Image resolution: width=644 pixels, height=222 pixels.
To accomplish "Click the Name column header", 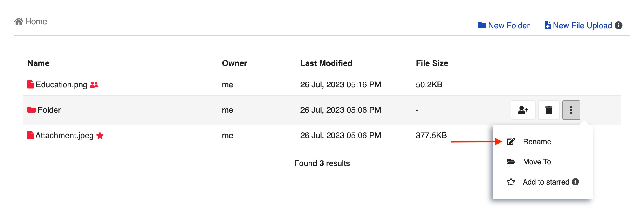I will point(38,63).
